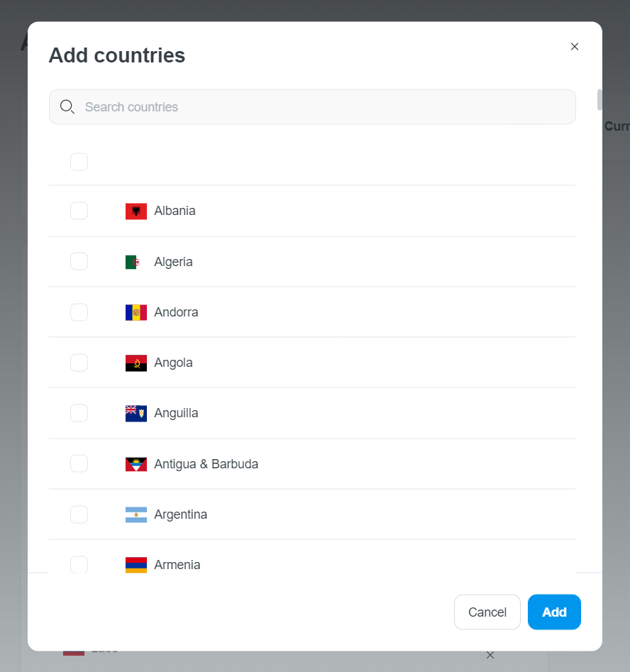630x672 pixels.
Task: Select the Argentina country name
Action: click(180, 514)
